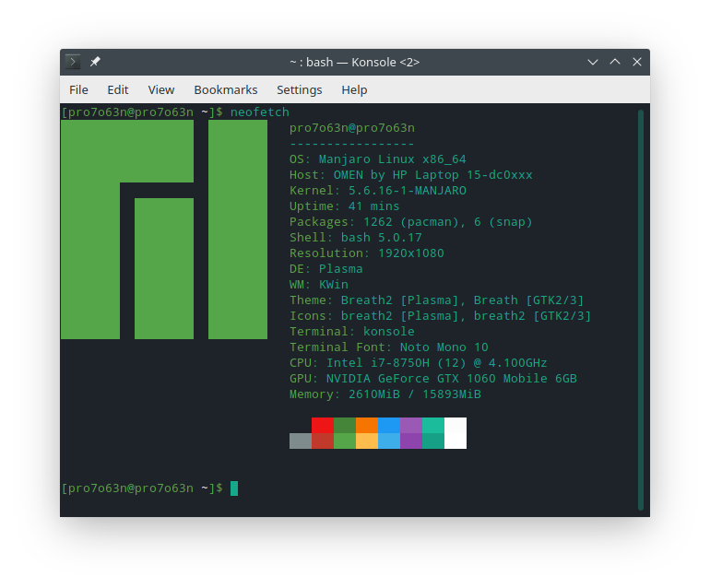Click the teal color block in top row
This screenshot has width=710, height=588.
tap(433, 426)
